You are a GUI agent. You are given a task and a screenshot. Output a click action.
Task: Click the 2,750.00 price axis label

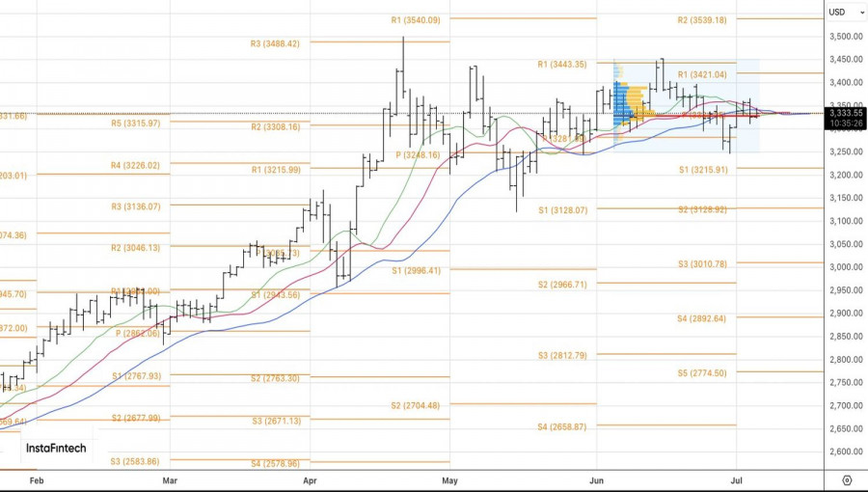coord(846,382)
